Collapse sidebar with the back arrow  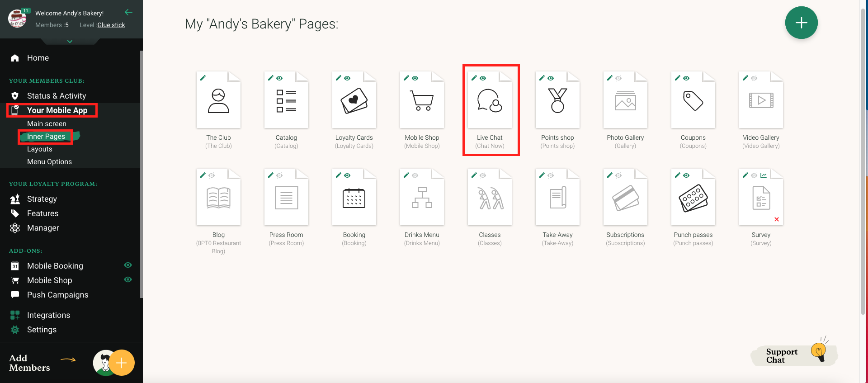tap(129, 12)
